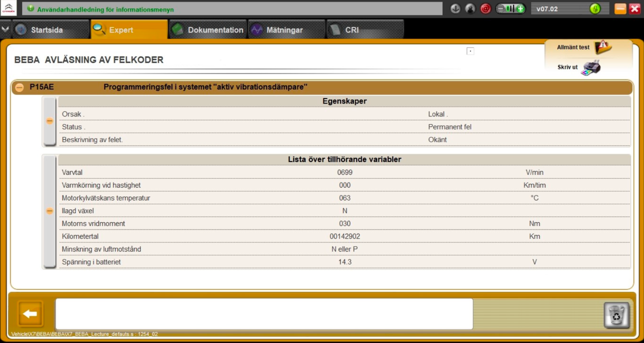Click the recycle bin trash icon
Image resolution: width=644 pixels, height=343 pixels.
click(616, 315)
